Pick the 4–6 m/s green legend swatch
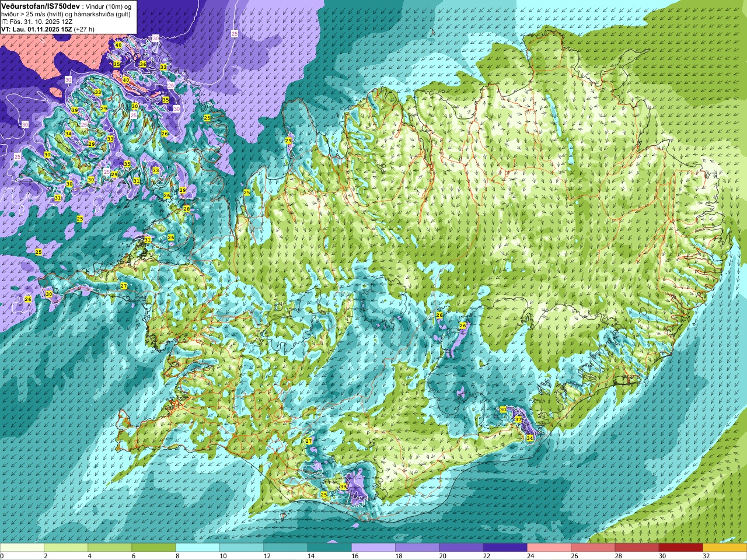747x560 pixels. coord(110,547)
